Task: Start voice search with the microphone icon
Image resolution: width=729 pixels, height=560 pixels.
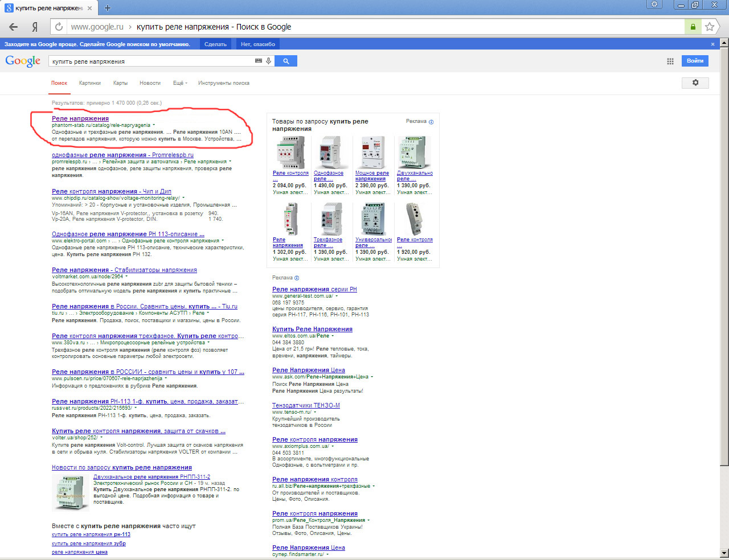Action: tap(268, 61)
